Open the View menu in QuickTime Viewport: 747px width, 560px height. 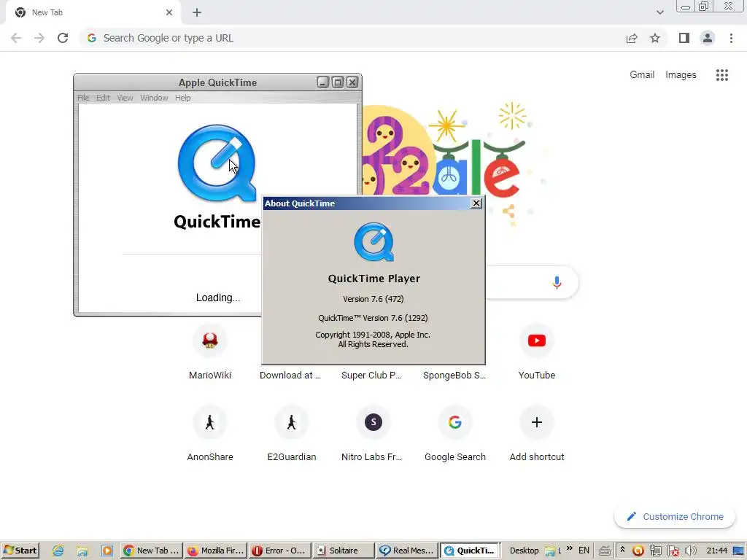point(125,98)
